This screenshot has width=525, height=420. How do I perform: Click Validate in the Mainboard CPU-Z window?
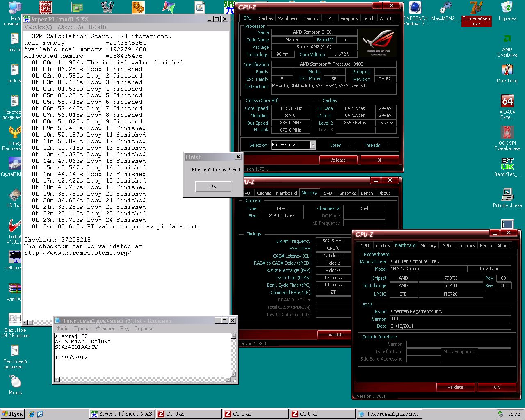tap(455, 387)
